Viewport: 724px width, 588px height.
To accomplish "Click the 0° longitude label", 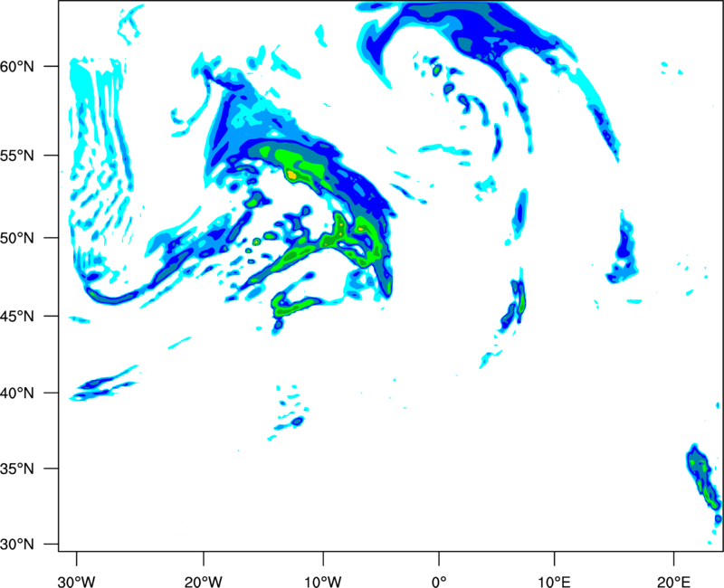I will (439, 582).
